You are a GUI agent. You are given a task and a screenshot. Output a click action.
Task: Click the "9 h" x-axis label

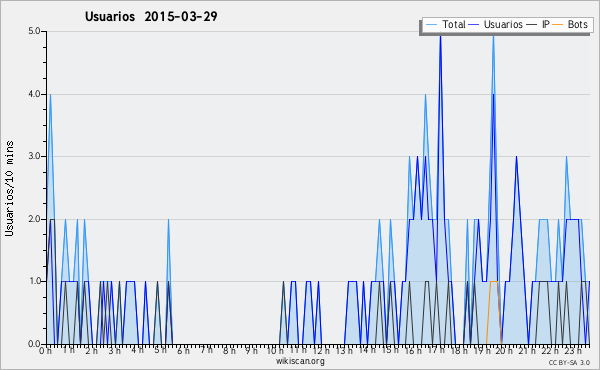tap(252, 351)
